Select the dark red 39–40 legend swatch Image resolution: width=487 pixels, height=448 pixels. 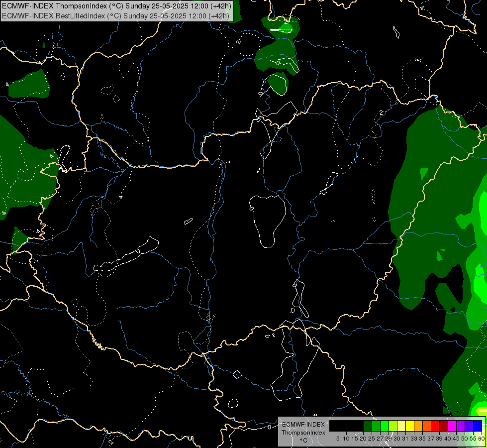(444, 426)
